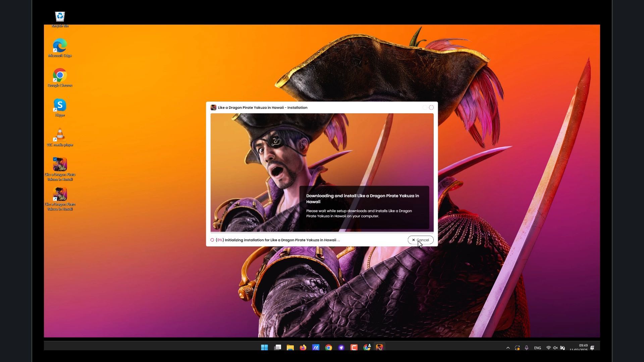Open the sync update tray icon
The height and width of the screenshot is (362, 644).
[517, 348]
